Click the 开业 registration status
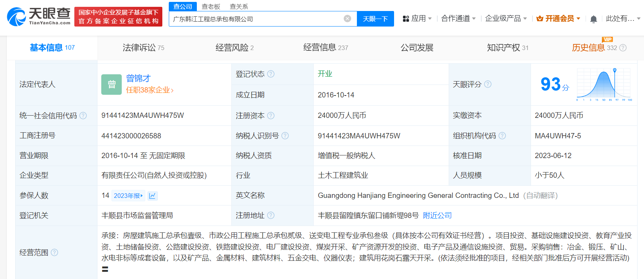 pyautogui.click(x=325, y=74)
